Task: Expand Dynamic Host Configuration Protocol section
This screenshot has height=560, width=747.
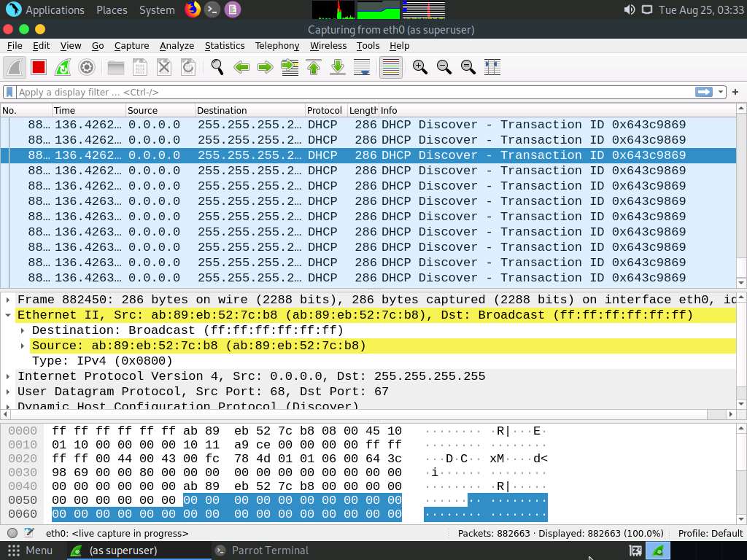Action: tap(8, 406)
